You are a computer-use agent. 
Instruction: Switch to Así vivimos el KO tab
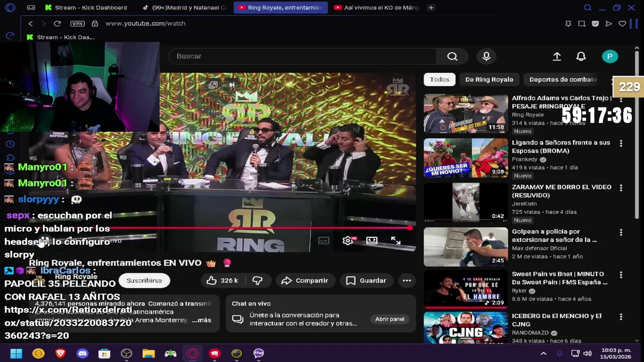pyautogui.click(x=375, y=8)
